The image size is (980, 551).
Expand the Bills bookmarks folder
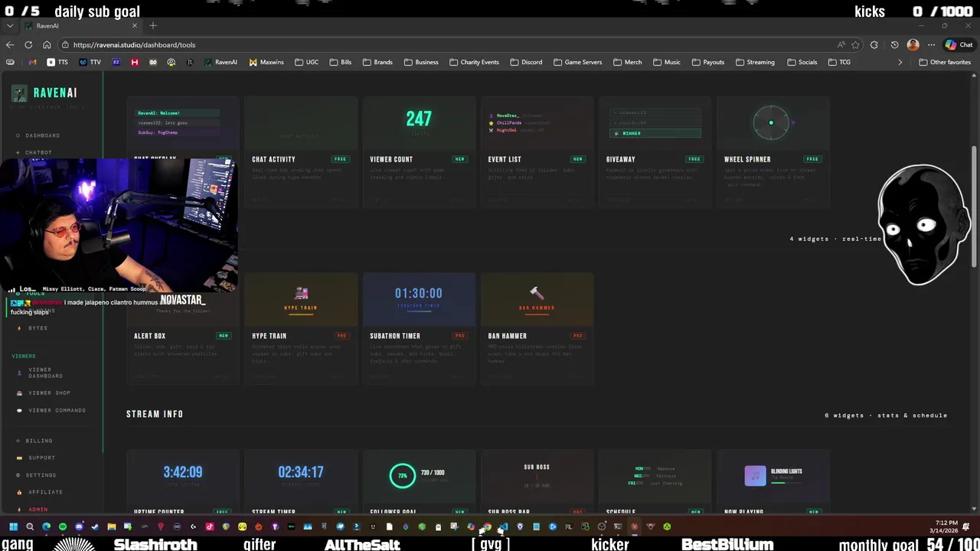340,62
